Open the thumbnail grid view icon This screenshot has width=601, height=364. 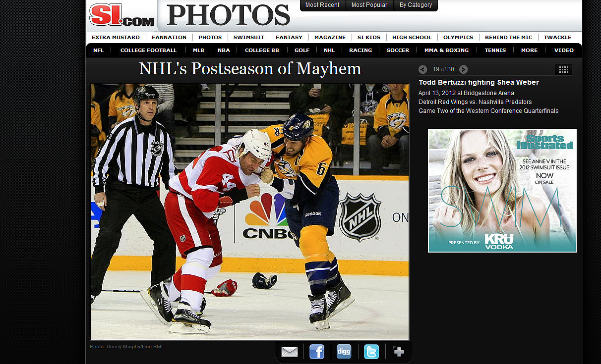(563, 70)
